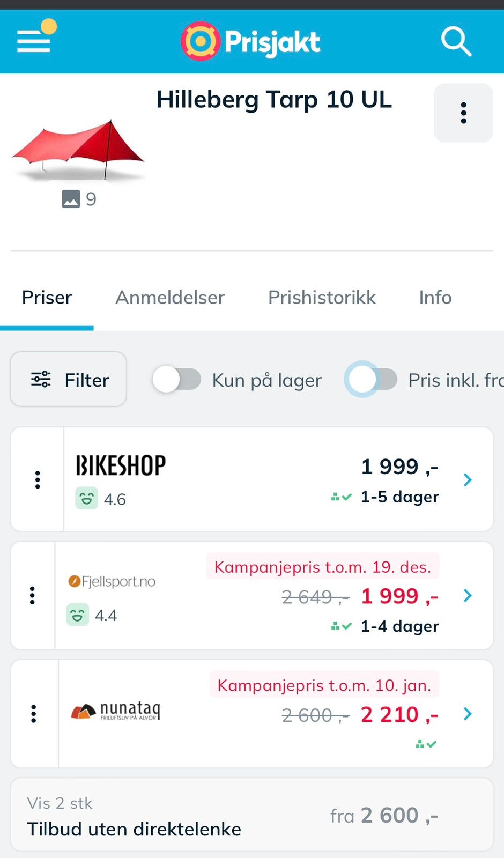Switch to the Anmeldelser tab

(x=170, y=298)
